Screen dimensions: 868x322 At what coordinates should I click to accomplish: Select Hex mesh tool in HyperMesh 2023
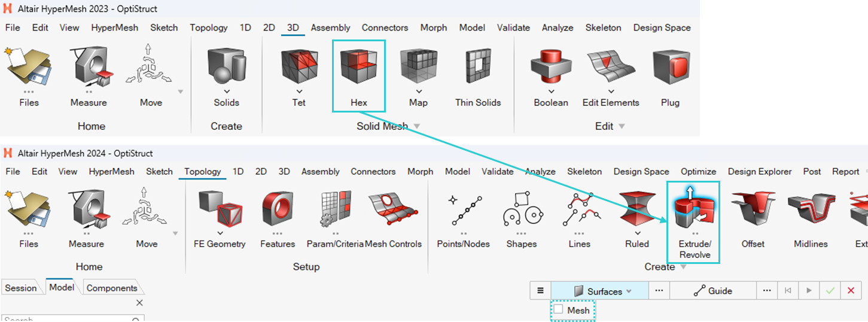click(x=359, y=76)
